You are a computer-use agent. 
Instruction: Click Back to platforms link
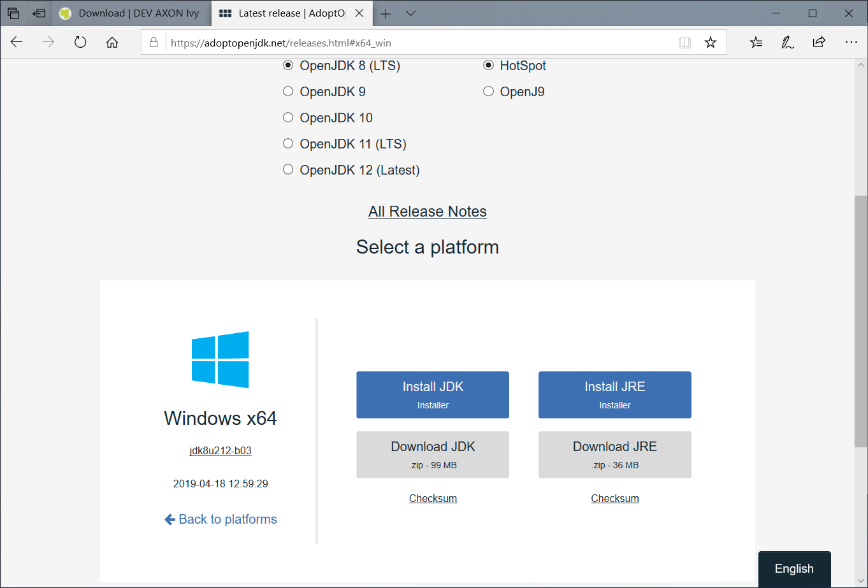click(221, 519)
